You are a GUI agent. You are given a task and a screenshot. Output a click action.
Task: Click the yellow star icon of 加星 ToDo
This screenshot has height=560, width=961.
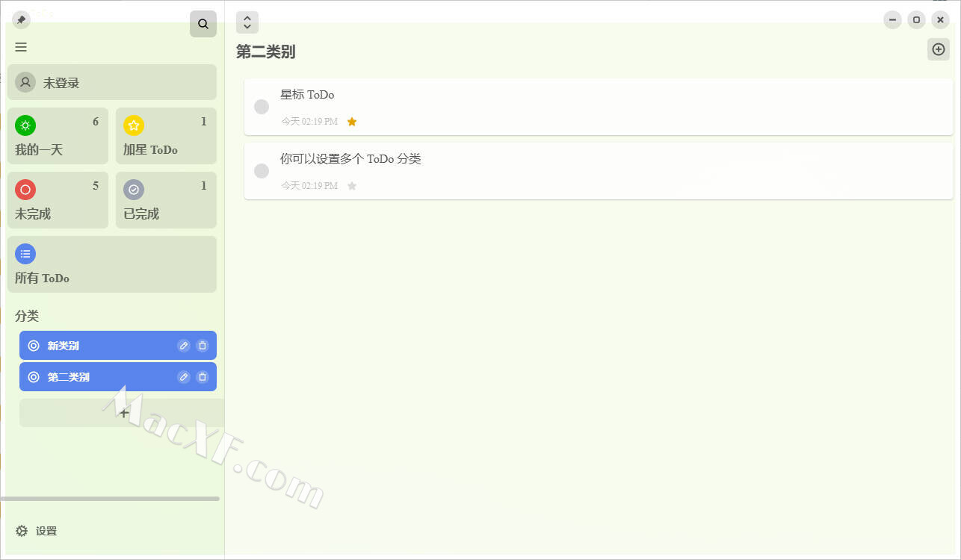pos(134,125)
